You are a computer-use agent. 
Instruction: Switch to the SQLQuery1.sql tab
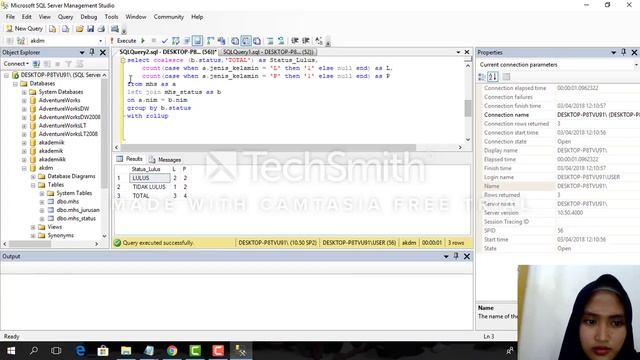click(x=268, y=52)
